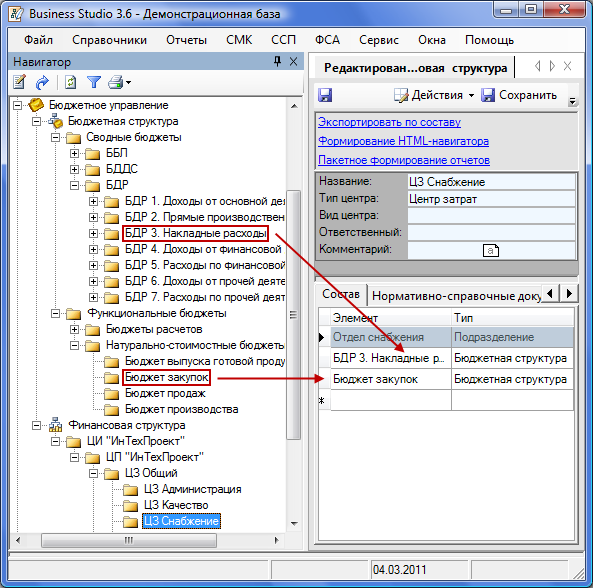Click the blue funnel filter icon
The height and width of the screenshot is (588, 593).
click(x=93, y=82)
